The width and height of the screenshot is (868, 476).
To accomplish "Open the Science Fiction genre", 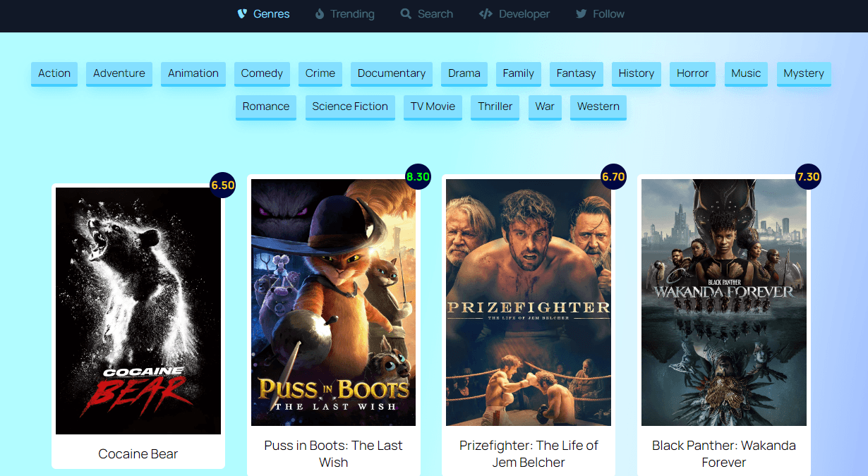I will pos(350,106).
